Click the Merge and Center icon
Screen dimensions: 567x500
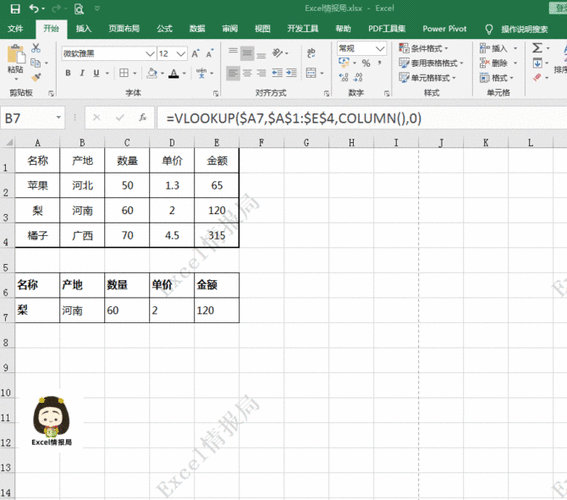(311, 73)
